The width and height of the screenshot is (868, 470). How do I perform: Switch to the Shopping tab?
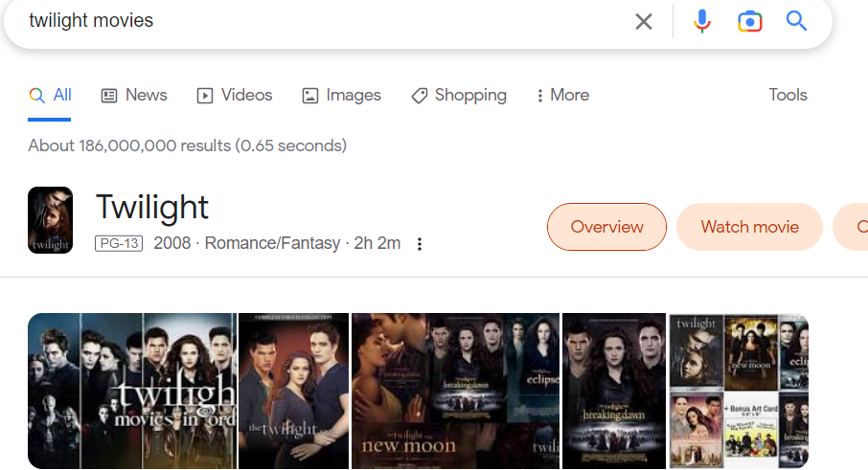459,95
